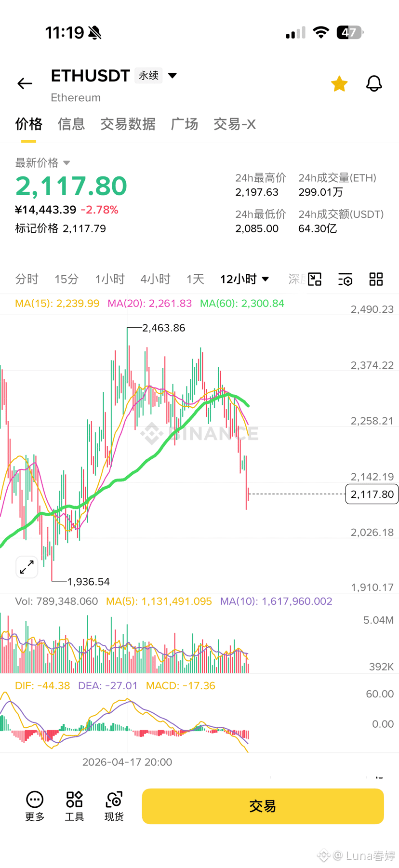Select the 15分 timeframe
The width and height of the screenshot is (399, 868).
click(x=66, y=279)
